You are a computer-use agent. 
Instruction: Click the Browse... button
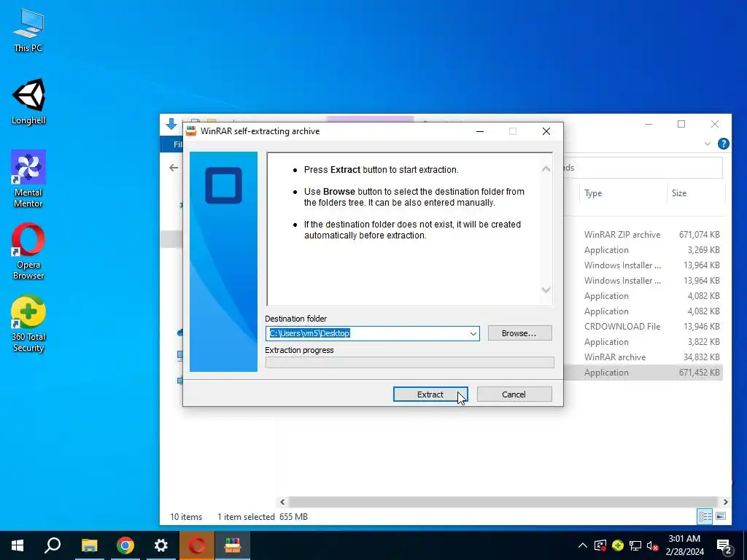[519, 333]
